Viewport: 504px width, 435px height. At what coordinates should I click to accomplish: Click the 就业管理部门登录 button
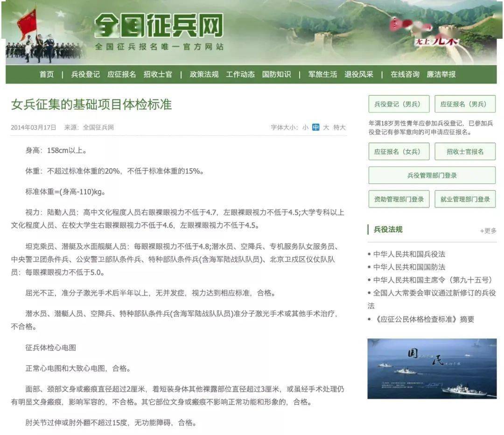[x=465, y=199]
